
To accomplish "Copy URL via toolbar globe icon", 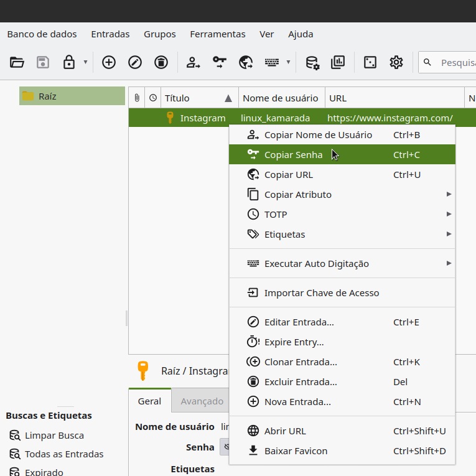I will pos(246,63).
